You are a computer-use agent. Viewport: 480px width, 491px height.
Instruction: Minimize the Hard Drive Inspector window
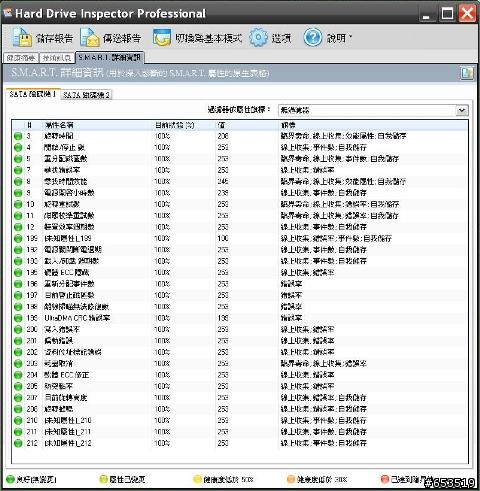[x=426, y=14]
